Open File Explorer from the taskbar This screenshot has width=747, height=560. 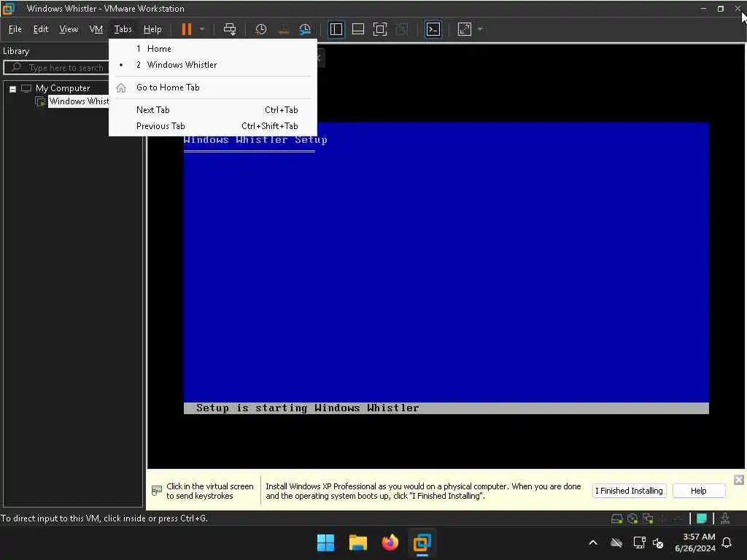pyautogui.click(x=357, y=542)
